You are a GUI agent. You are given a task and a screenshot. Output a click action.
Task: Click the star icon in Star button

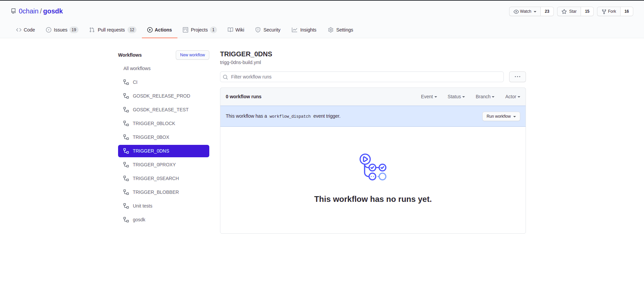pos(564,11)
